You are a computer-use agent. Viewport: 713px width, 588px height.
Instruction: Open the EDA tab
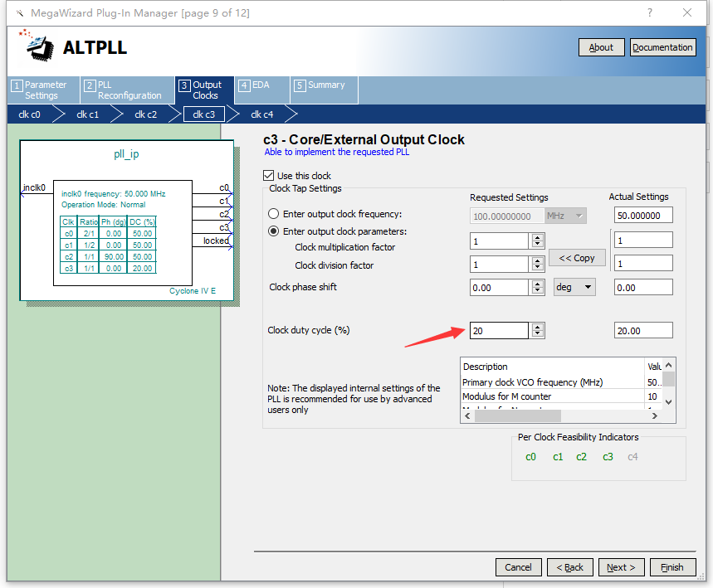pos(262,90)
